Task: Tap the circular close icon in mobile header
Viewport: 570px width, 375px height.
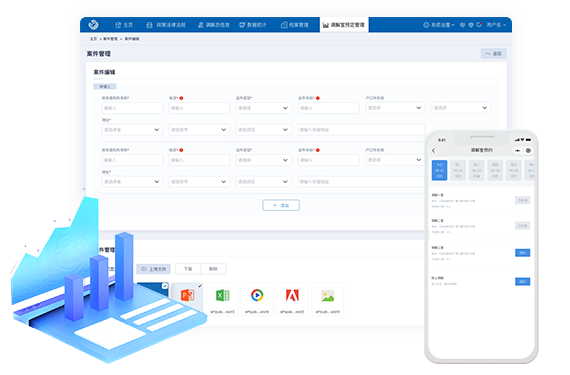Action: tap(528, 150)
